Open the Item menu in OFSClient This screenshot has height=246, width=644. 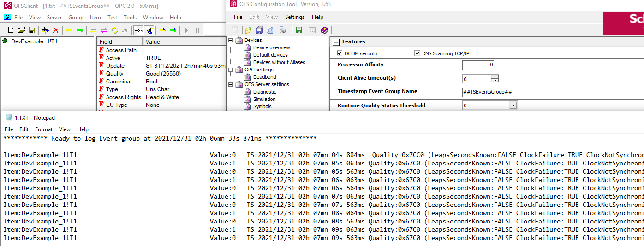[x=95, y=18]
